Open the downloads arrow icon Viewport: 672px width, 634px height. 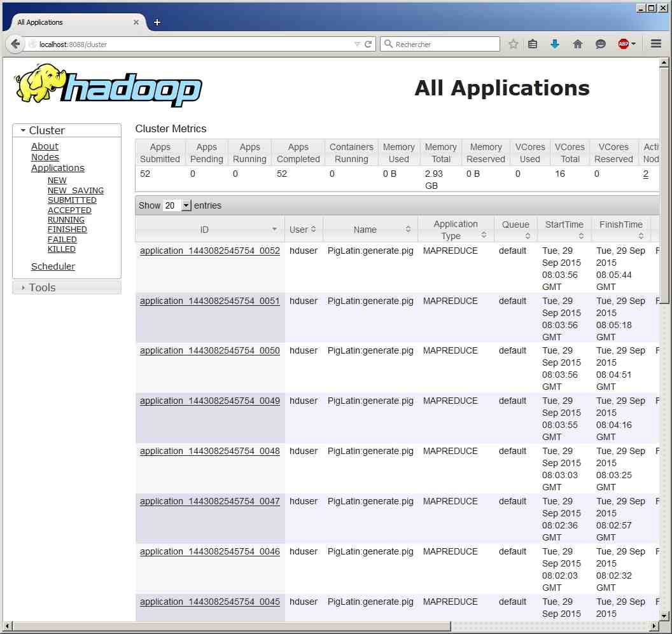[555, 44]
